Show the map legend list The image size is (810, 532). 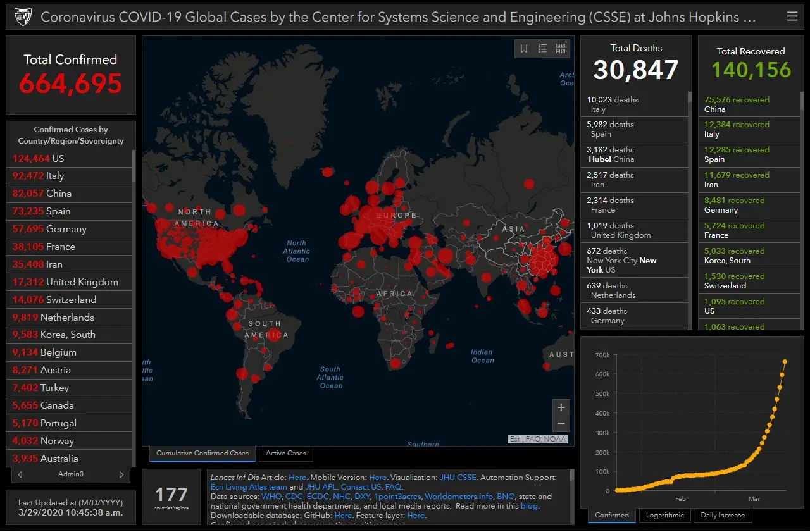coord(542,49)
